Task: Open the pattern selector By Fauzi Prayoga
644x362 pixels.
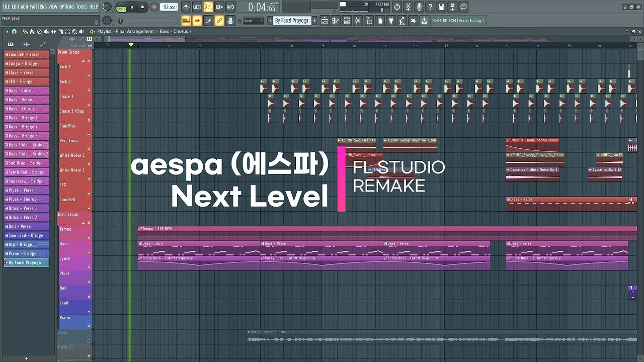Action: coord(292,21)
